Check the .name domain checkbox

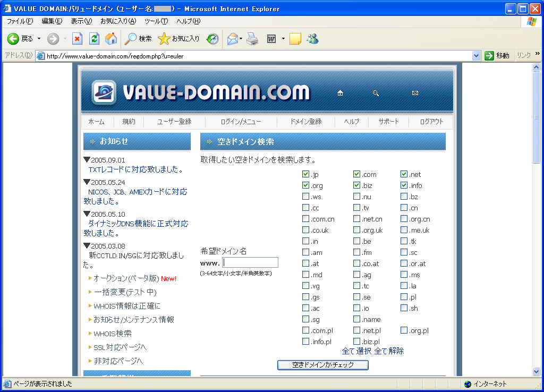356,319
